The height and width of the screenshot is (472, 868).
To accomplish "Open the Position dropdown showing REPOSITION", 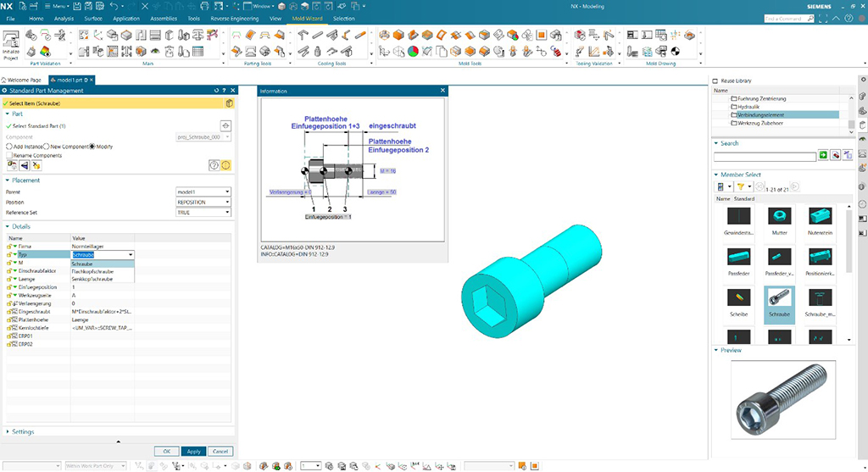I will [203, 202].
